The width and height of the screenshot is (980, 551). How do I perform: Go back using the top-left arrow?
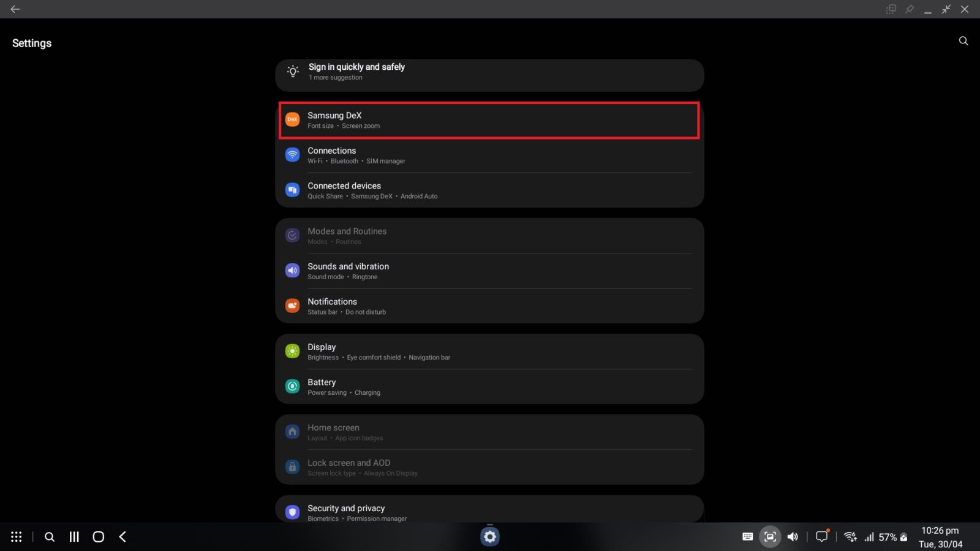(x=15, y=9)
